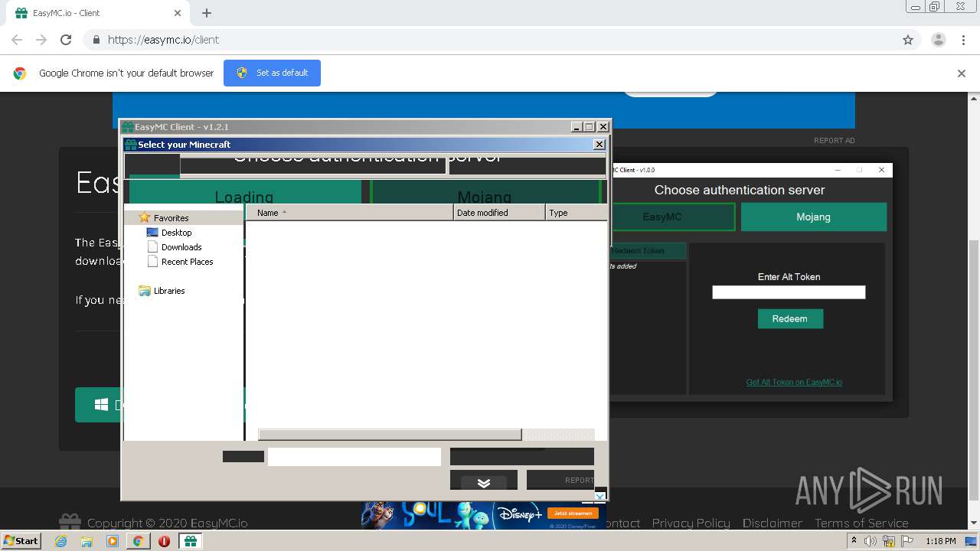Click the ad choices icon on the banner

pos(600,497)
